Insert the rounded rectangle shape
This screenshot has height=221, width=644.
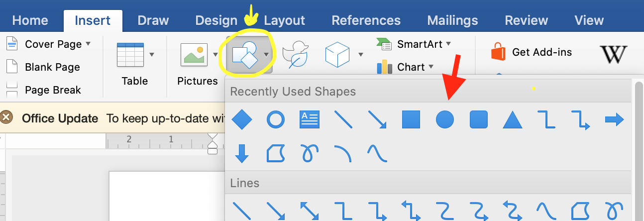(478, 119)
